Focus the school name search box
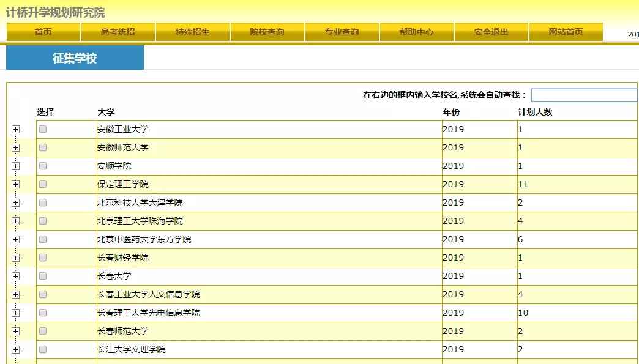Image resolution: width=639 pixels, height=364 pixels. [x=584, y=95]
